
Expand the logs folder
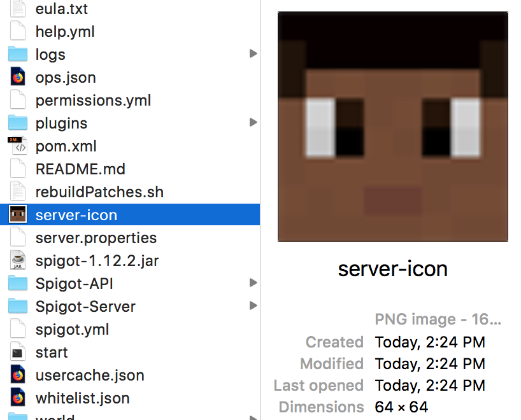(254, 54)
